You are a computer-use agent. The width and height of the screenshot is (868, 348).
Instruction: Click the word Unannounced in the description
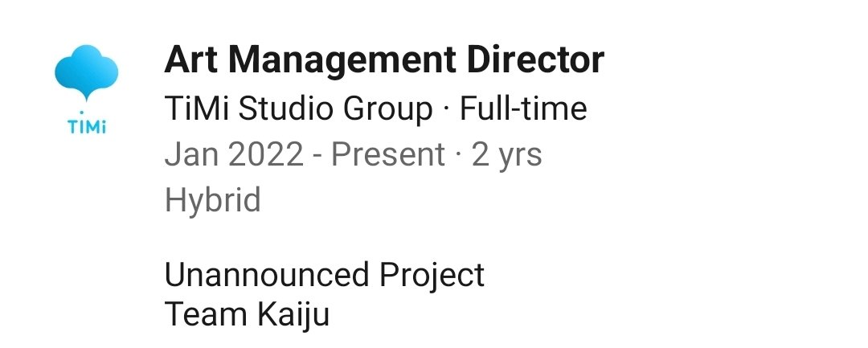click(256, 275)
